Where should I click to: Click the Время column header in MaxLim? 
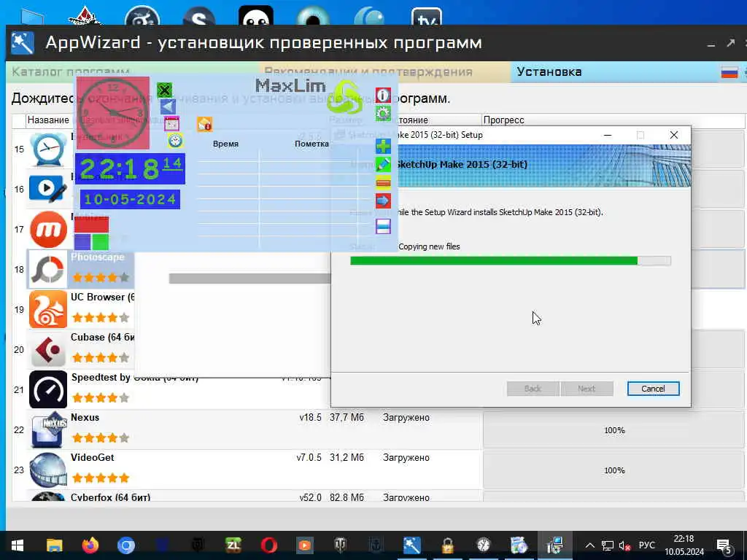[226, 144]
